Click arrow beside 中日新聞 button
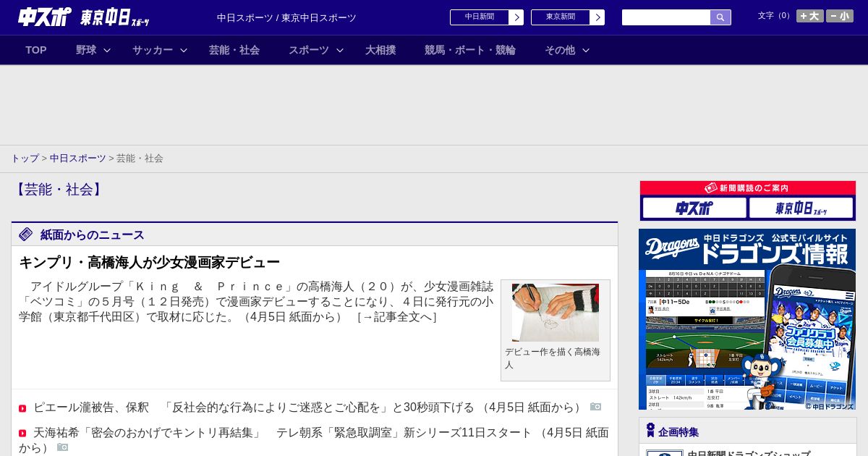868x456 pixels. tap(516, 17)
